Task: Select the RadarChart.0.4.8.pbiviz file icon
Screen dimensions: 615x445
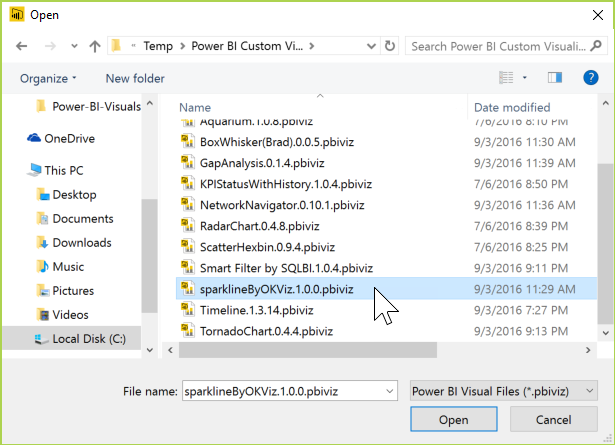Action: tap(187, 225)
